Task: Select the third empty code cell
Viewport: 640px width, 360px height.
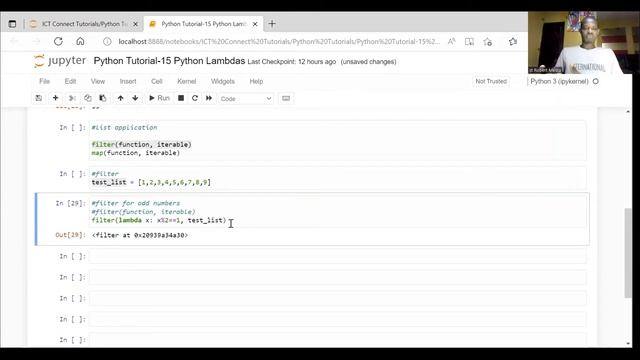Action: [338, 298]
